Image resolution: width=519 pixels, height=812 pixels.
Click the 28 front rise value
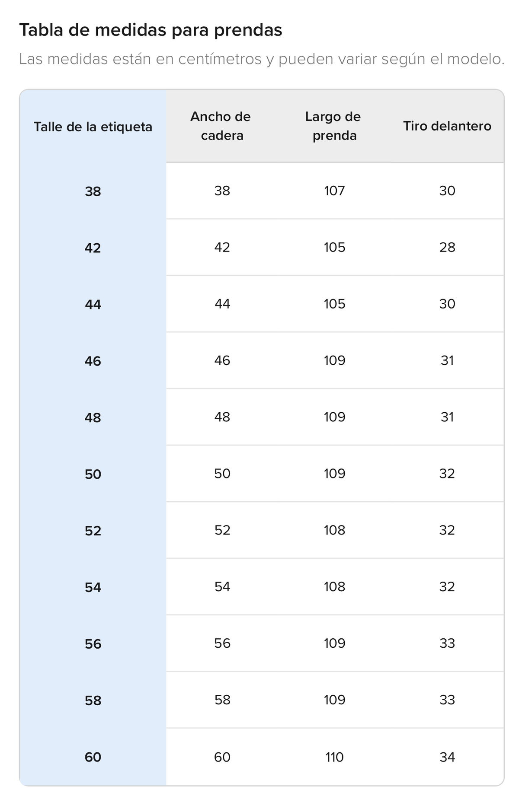(x=447, y=247)
